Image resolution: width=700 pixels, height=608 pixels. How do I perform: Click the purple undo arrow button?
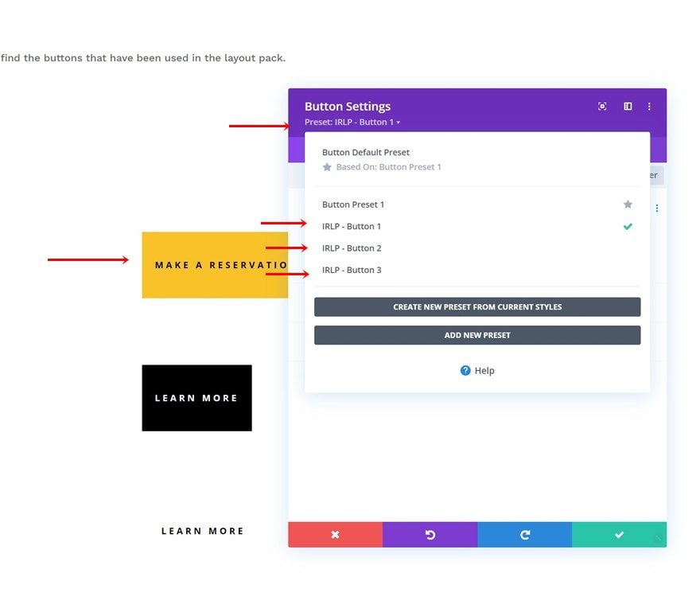(x=430, y=535)
